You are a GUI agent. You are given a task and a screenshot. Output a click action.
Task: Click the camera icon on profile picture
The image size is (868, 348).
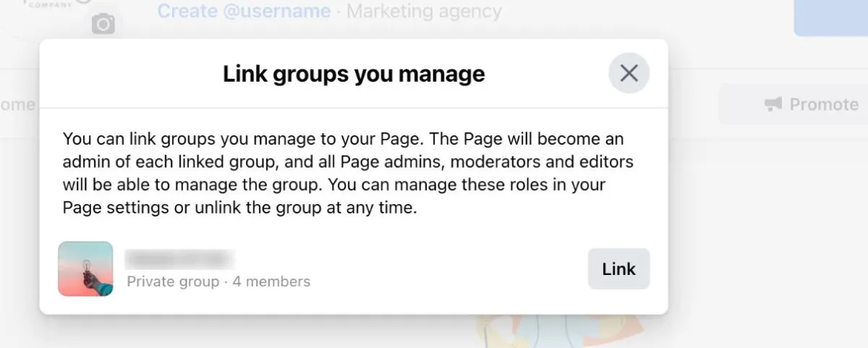tap(103, 25)
